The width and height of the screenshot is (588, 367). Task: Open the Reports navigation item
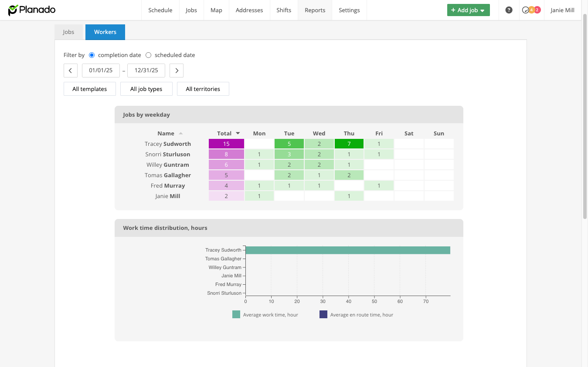point(315,10)
